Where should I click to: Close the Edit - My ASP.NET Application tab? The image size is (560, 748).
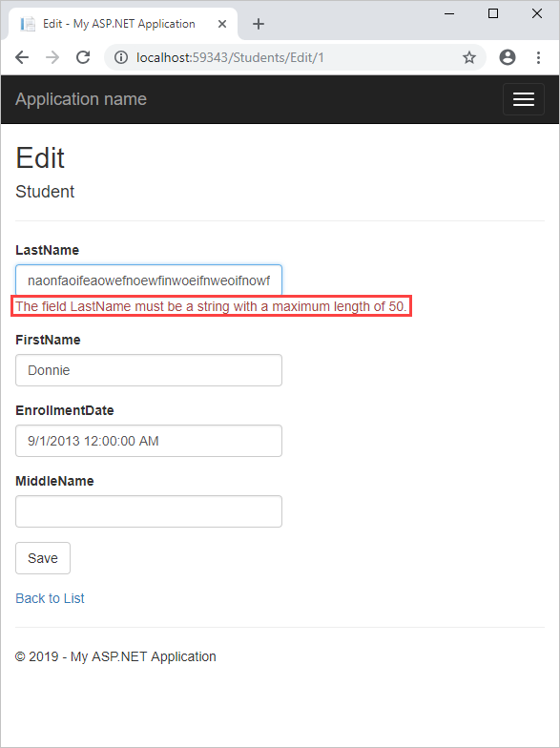[222, 24]
